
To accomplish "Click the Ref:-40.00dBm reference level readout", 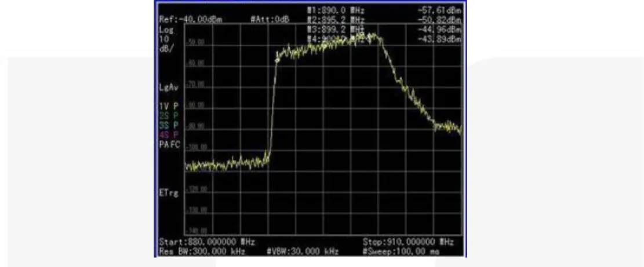I will pyautogui.click(x=190, y=20).
